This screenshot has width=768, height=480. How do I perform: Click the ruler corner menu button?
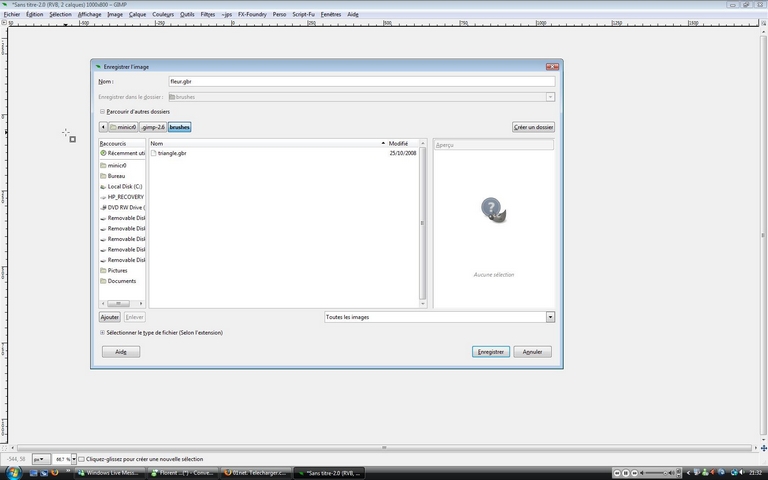point(3,23)
